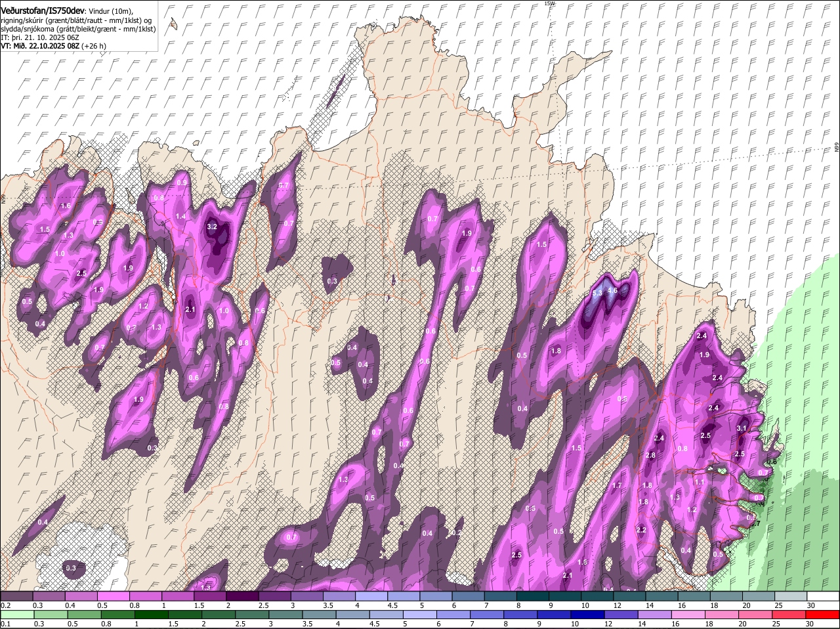Click the "30" label ending the snow legend
840x629 pixels.
[811, 605]
